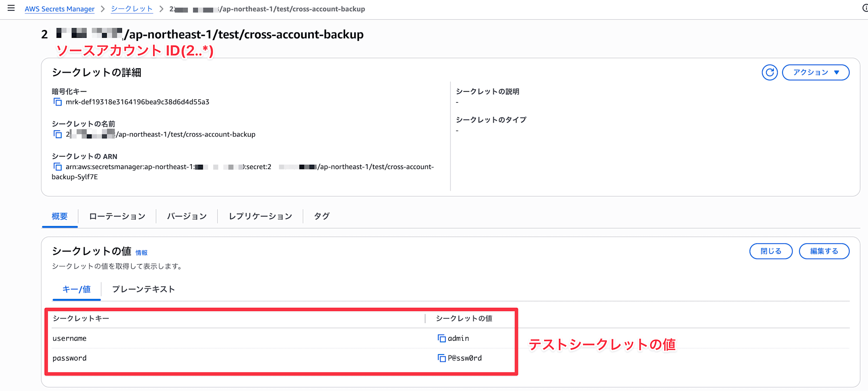Screen dimensions: 868x391
Task: Click the secret title ending cross-account-backup
Action: [202, 34]
